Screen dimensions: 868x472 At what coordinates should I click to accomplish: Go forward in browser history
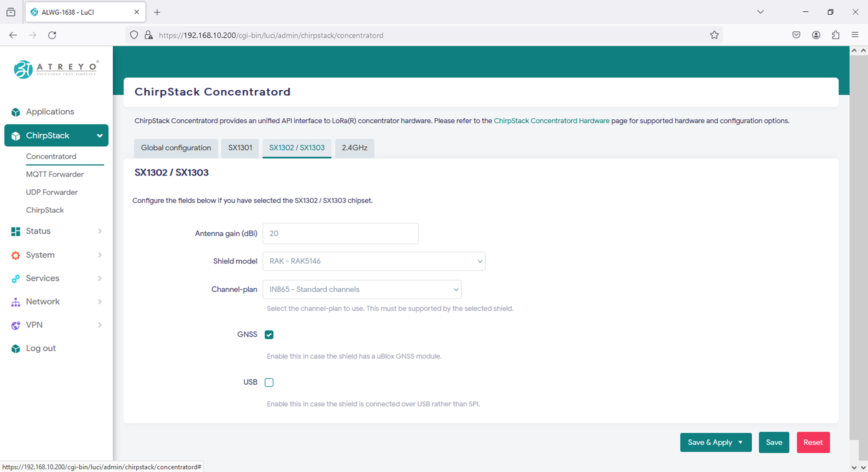click(x=33, y=35)
